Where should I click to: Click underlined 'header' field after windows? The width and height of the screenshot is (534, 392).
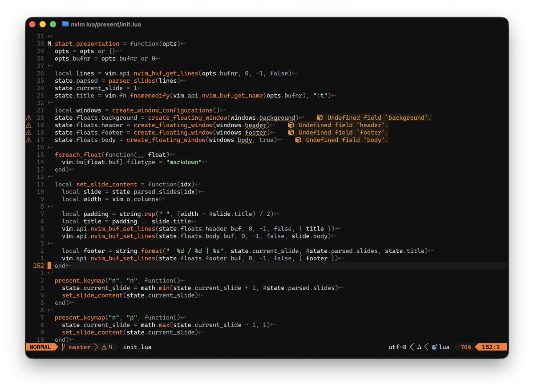(x=256, y=125)
